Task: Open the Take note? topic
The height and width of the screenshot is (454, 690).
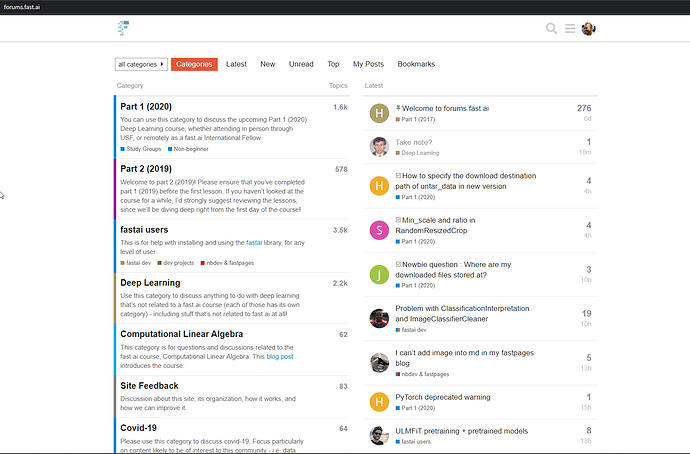Action: (x=414, y=142)
